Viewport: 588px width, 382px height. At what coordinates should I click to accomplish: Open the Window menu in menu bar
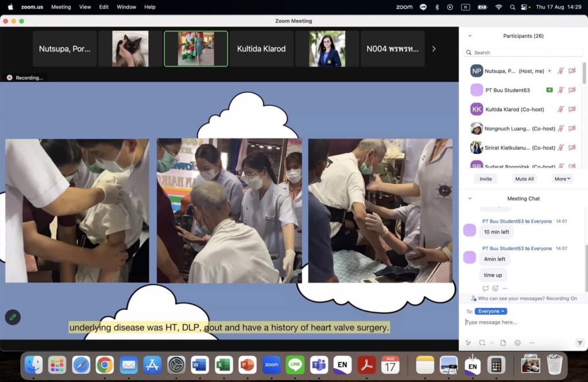click(126, 7)
